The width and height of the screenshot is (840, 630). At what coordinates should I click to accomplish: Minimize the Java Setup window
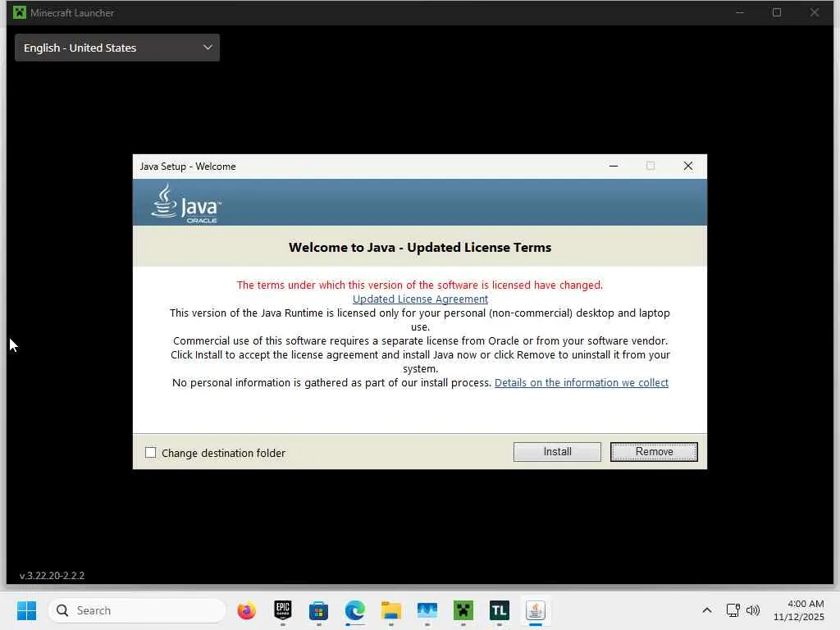point(614,166)
